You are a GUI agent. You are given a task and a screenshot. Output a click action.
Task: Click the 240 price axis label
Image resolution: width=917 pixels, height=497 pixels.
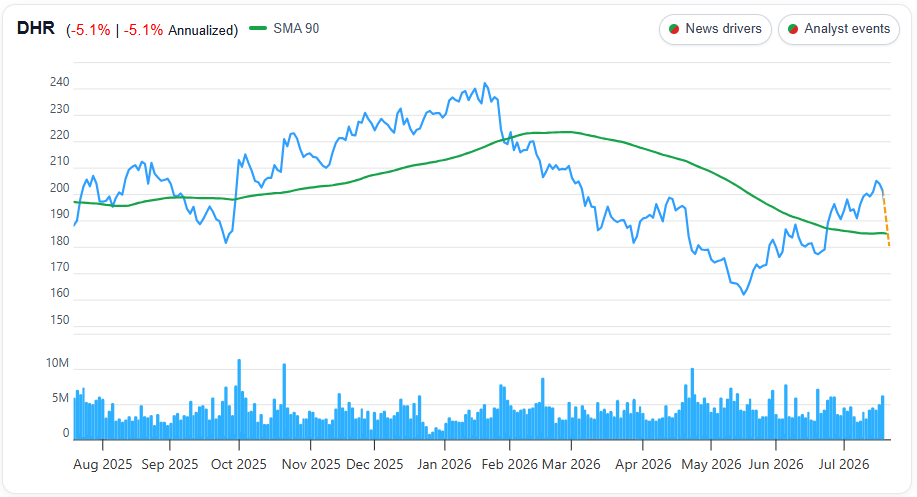pos(60,82)
